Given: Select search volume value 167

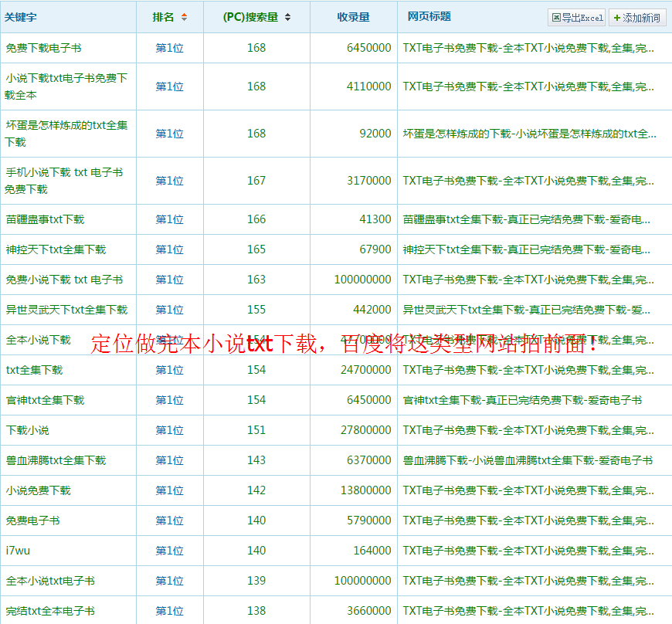Looking at the screenshot, I should [256, 181].
